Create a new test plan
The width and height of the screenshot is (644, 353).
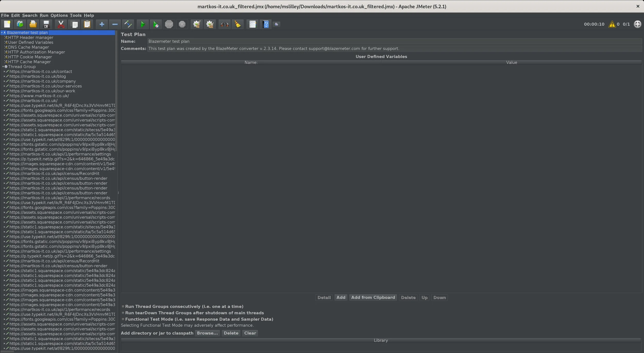(x=7, y=24)
